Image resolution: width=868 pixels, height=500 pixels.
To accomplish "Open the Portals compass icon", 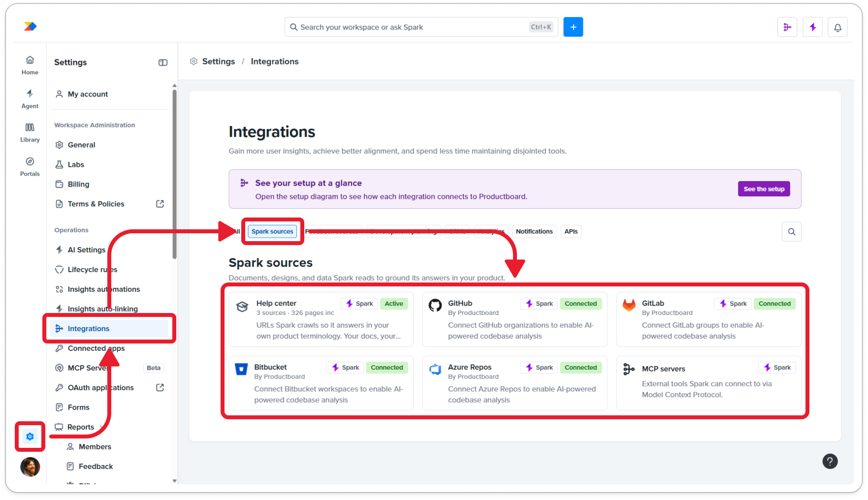I will 30,167.
